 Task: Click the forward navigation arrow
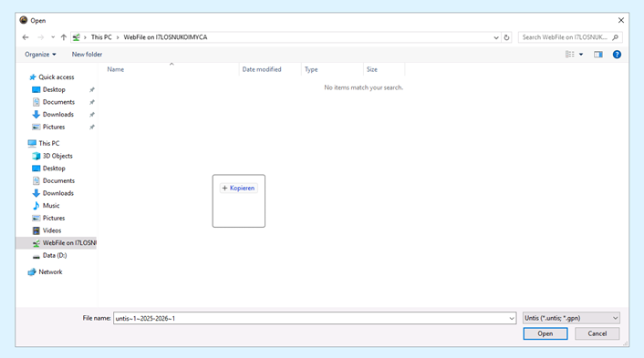pyautogui.click(x=40, y=37)
